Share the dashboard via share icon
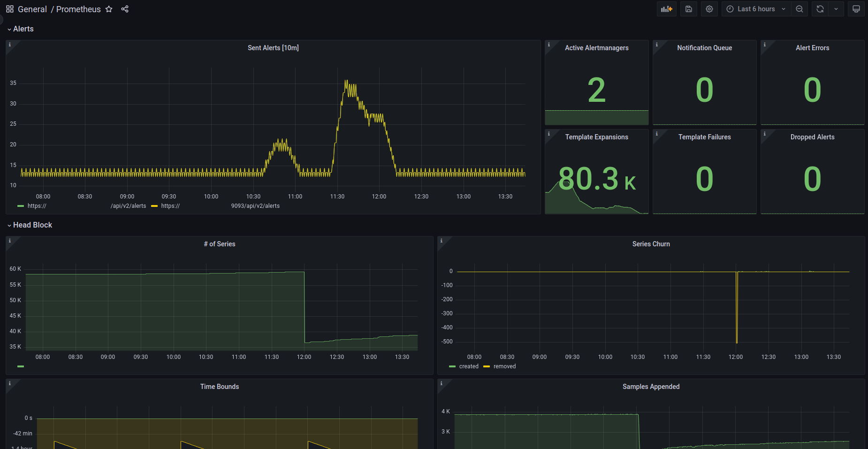Viewport: 868px width, 449px height. [x=125, y=9]
